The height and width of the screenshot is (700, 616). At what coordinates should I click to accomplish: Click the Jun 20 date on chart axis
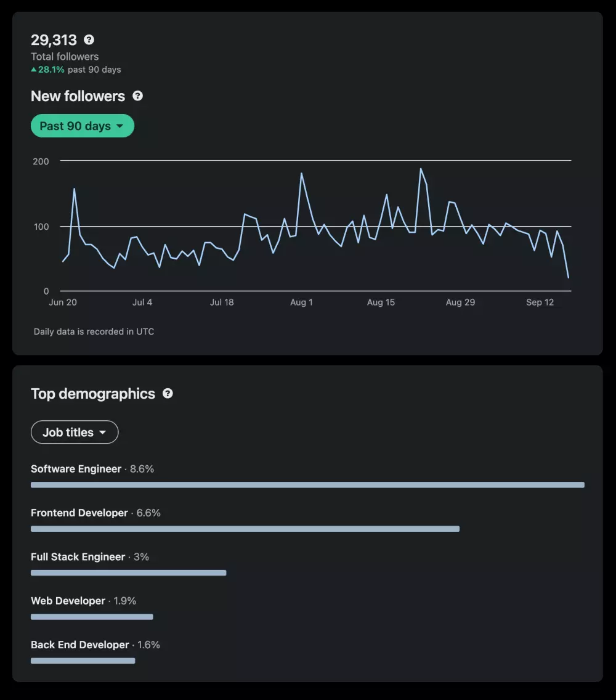63,303
